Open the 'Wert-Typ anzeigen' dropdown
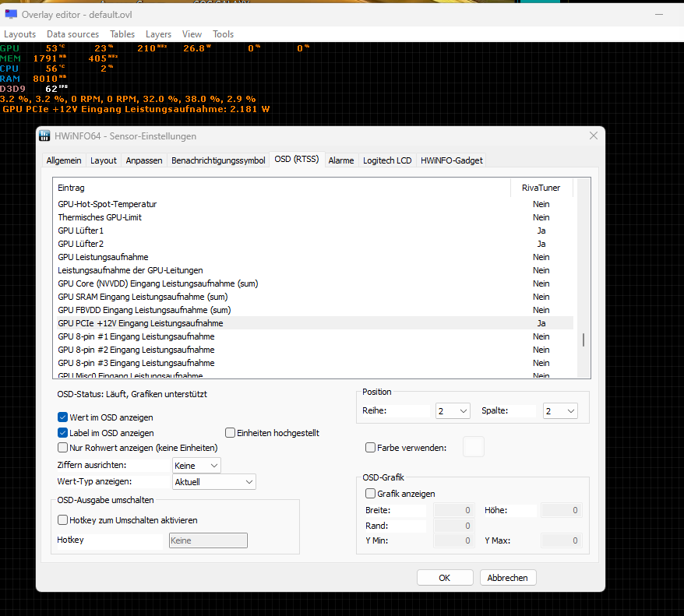The image size is (684, 616). (x=214, y=482)
